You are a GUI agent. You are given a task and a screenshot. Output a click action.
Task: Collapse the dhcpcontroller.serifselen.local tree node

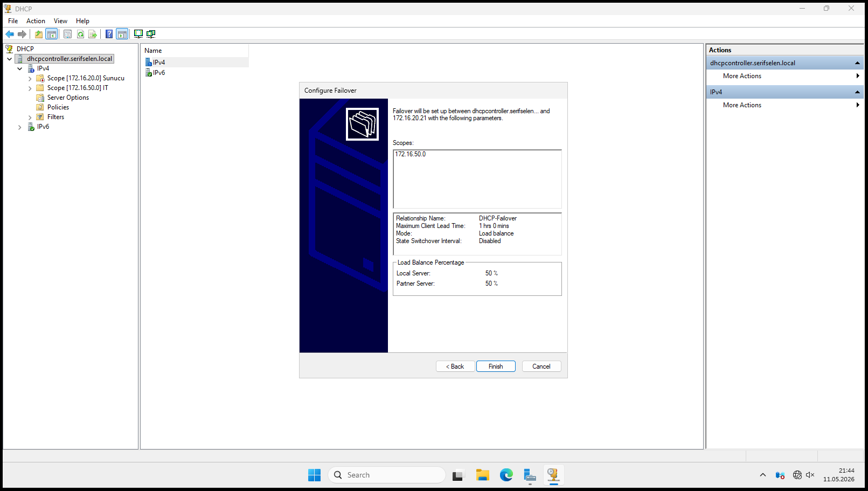[9, 59]
